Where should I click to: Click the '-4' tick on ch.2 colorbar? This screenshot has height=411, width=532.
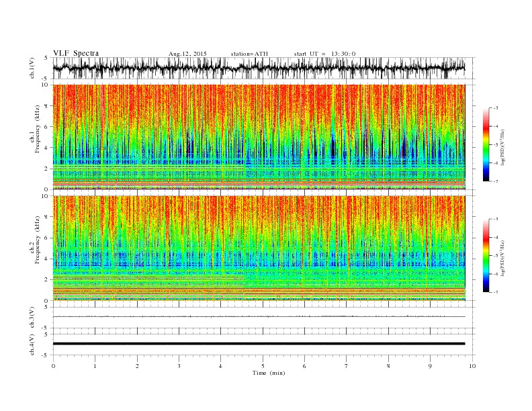coord(495,237)
